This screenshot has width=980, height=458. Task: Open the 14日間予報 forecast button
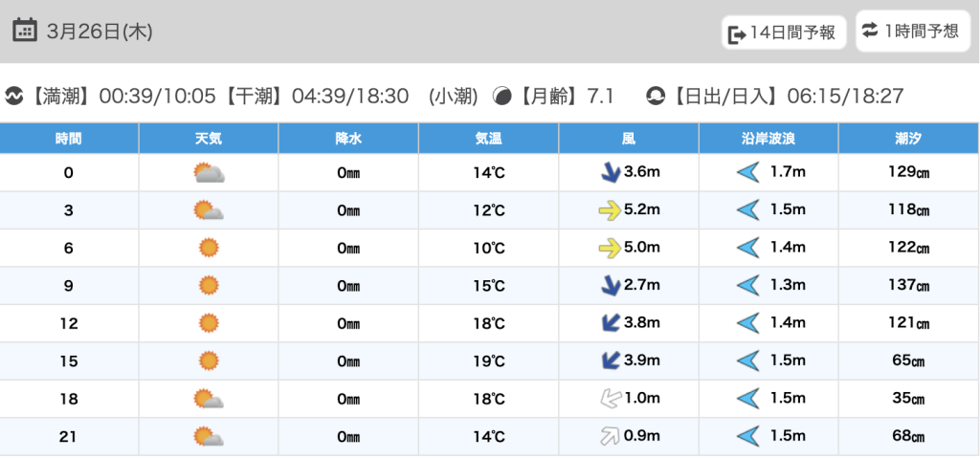782,33
